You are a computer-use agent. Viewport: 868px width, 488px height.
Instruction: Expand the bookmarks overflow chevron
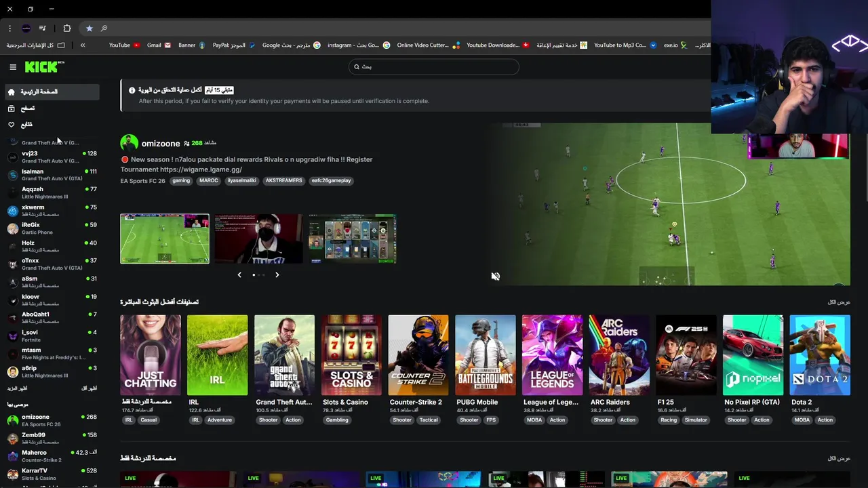click(83, 45)
